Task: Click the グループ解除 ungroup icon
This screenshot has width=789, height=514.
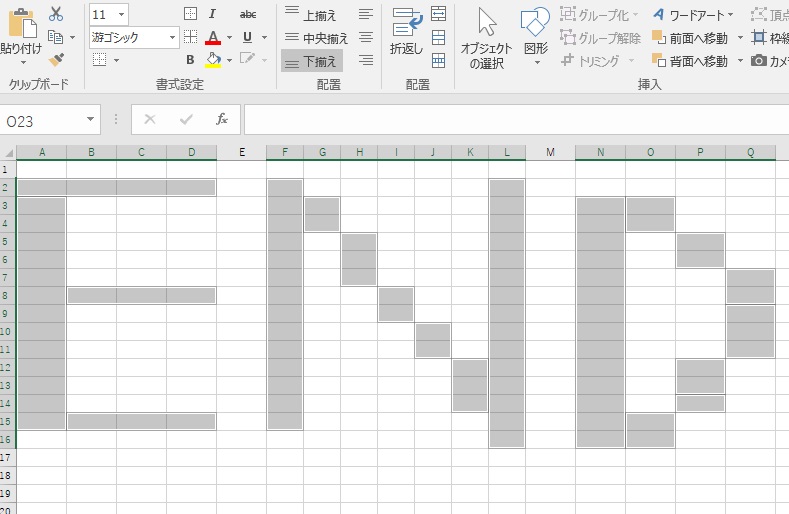Action: click(568, 37)
